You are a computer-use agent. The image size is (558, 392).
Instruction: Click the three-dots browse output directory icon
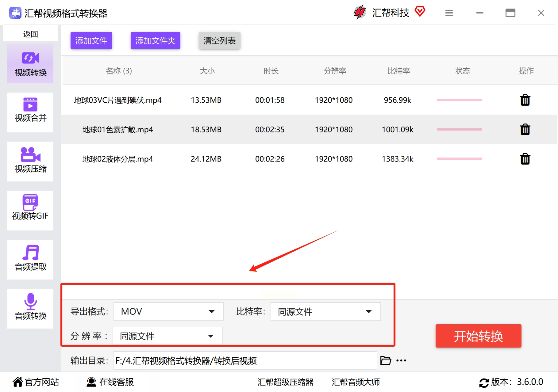401,361
